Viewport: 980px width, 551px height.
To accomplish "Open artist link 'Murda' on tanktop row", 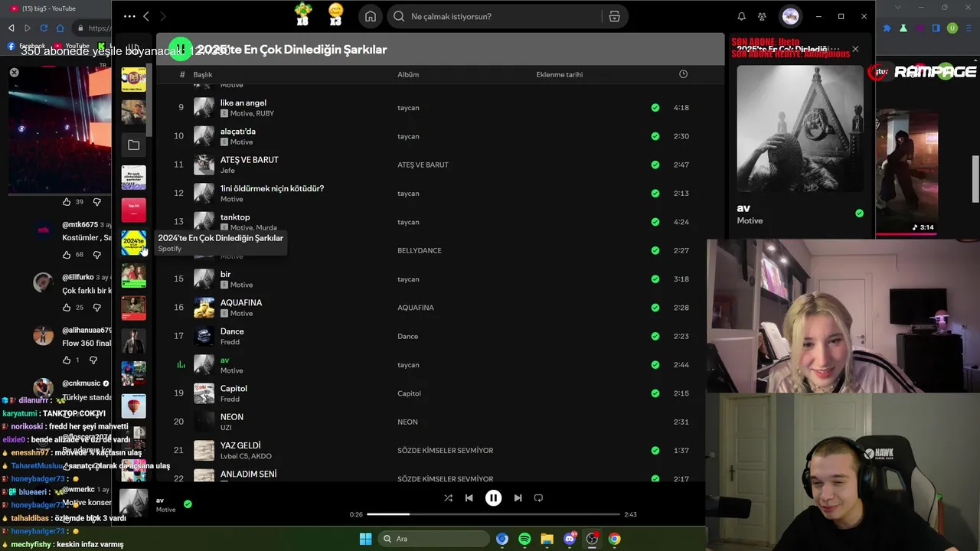I will 266,228.
